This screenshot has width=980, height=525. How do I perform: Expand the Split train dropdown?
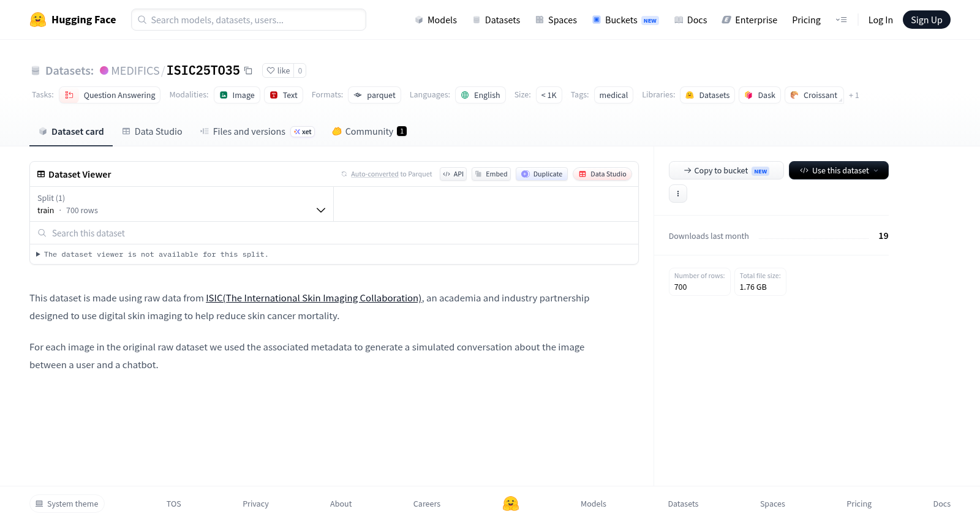[181, 204]
